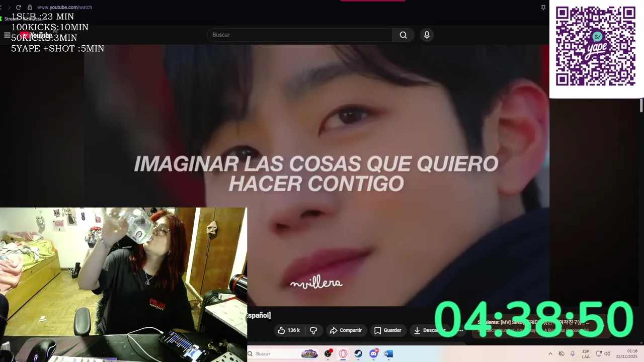Like the video (136 k)
This screenshot has height=362, width=644.
coord(289,330)
